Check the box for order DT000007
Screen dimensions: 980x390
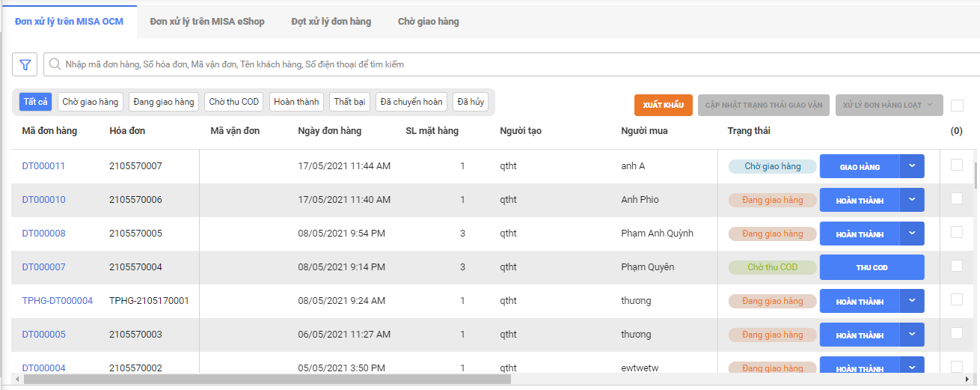point(957,266)
